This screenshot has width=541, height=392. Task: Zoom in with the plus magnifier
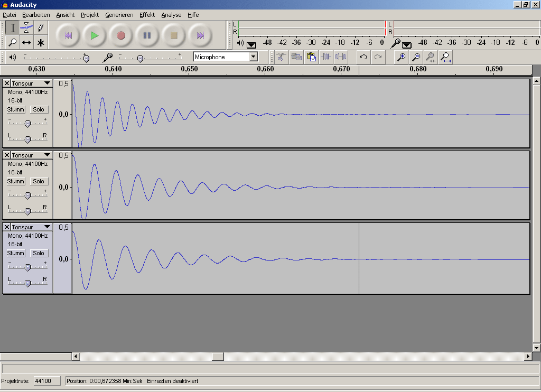point(402,57)
